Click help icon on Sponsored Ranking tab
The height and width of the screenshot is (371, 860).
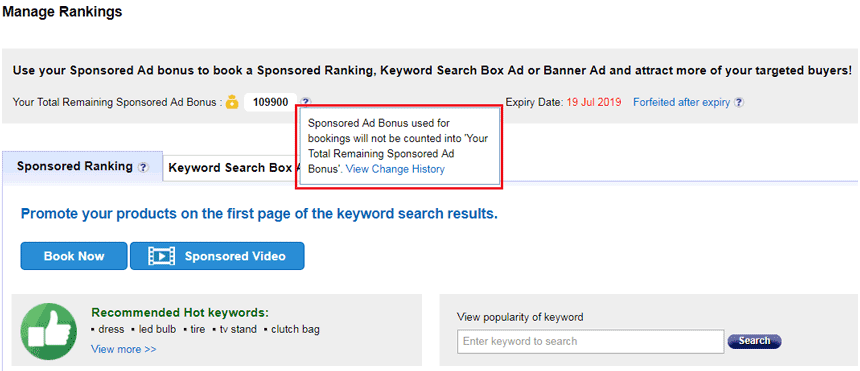[143, 167]
